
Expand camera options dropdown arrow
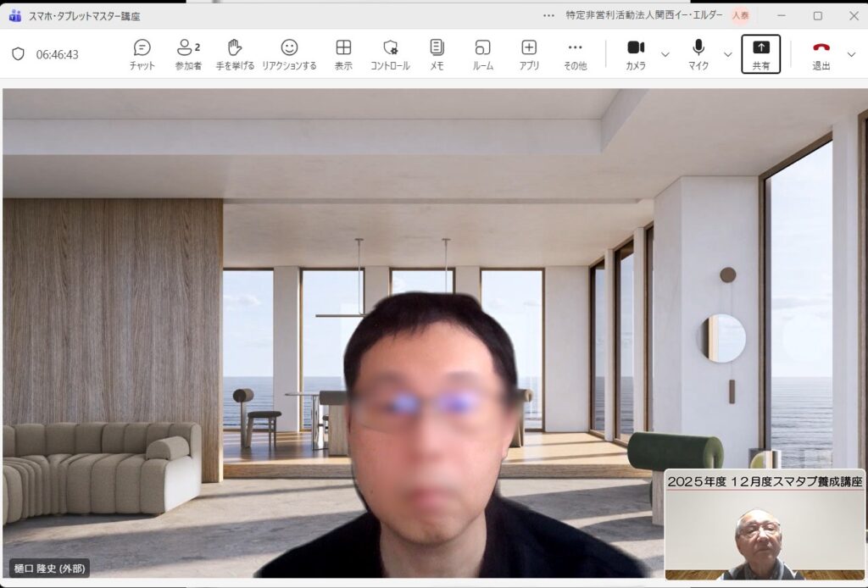[x=665, y=54]
